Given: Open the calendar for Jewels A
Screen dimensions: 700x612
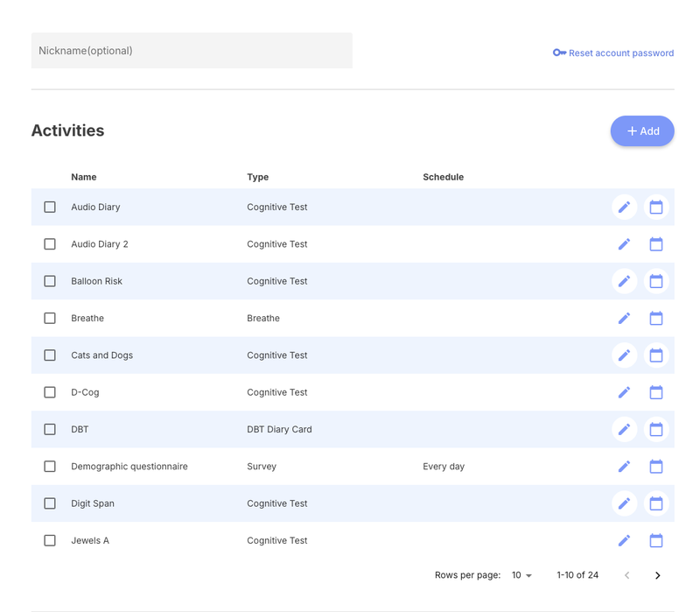Looking at the screenshot, I should 656,540.
